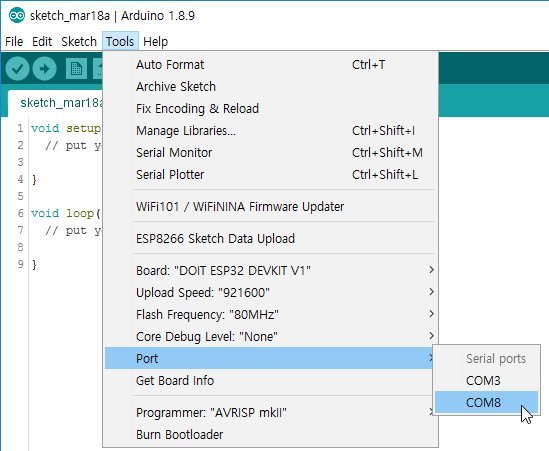Click the "// put" comment on line 7
Image resolution: width=549 pixels, height=451 pixels.
(65, 230)
